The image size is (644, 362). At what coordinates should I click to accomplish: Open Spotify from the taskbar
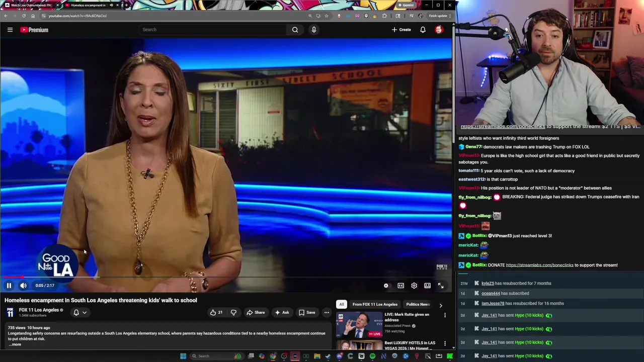[x=372, y=356]
